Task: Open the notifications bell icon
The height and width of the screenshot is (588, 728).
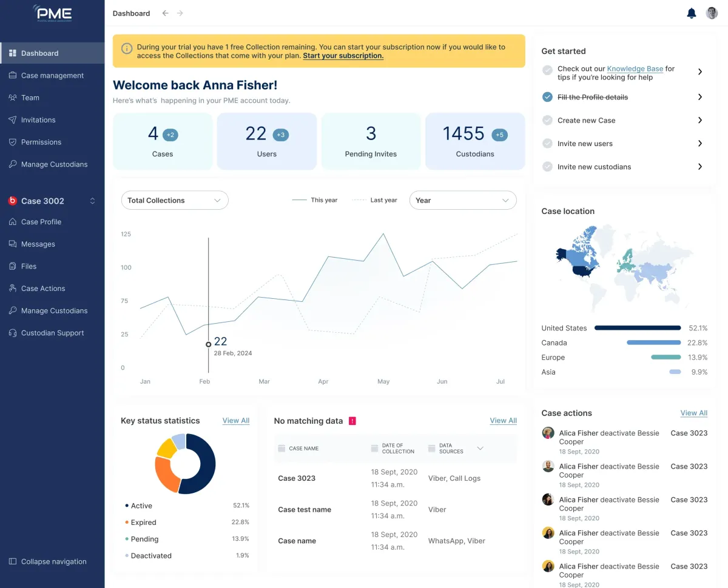Action: coord(691,13)
